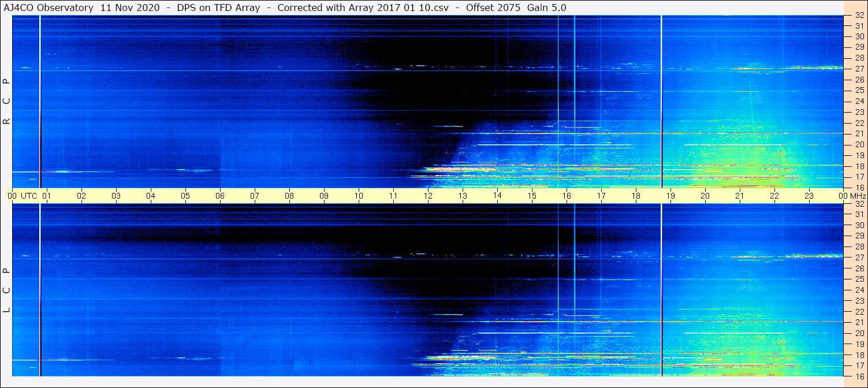Click the 23 hour label on time axis

pos(809,196)
